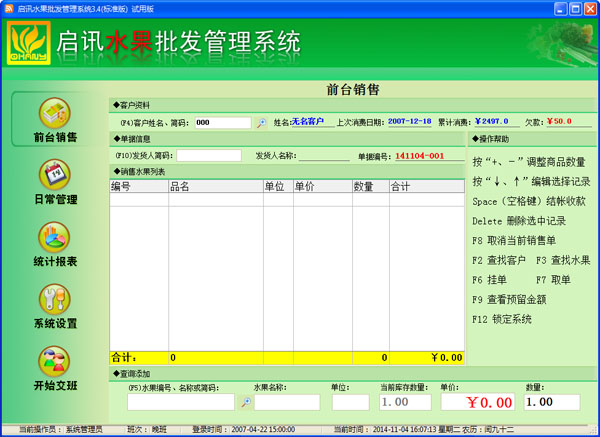
Task: Click the 单价 price field showing ¥0.00
Action: click(477, 402)
